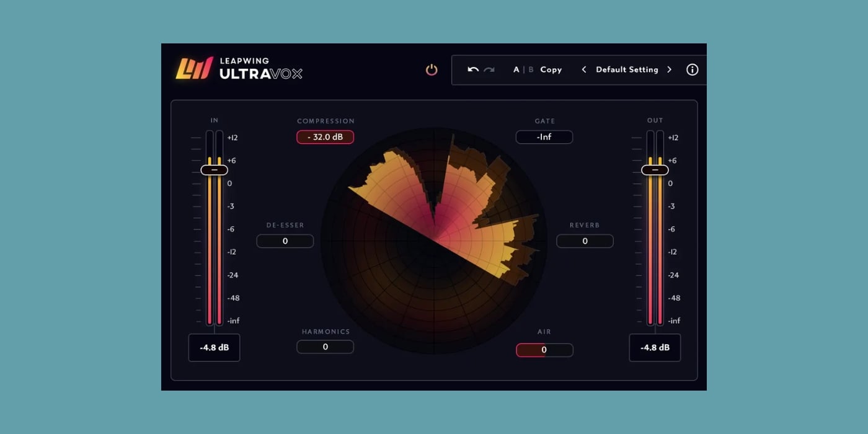Select the De-Esser value field
868x434 pixels.
coord(285,241)
